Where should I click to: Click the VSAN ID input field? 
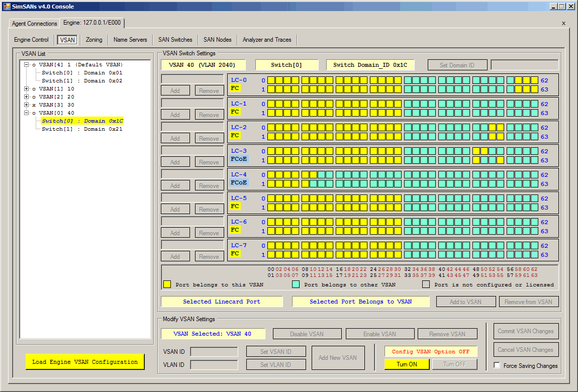[x=214, y=352]
